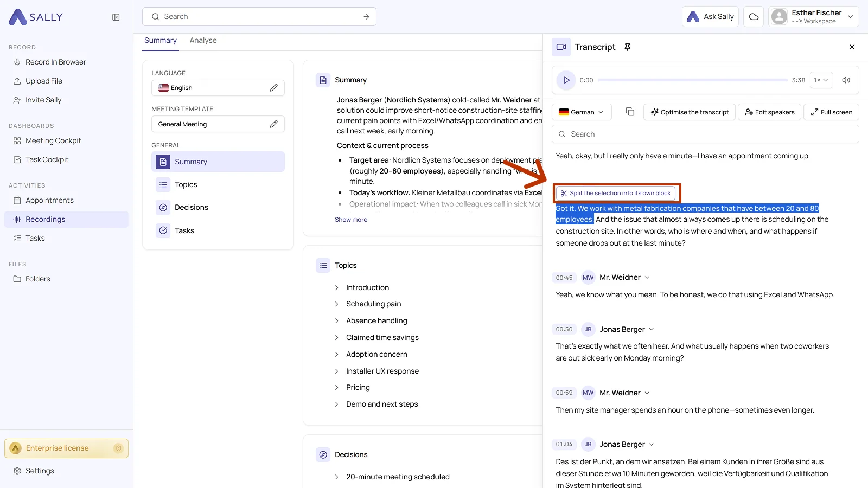Edit language with the English pencil icon
Screen dimensions: 868x488
(x=274, y=88)
